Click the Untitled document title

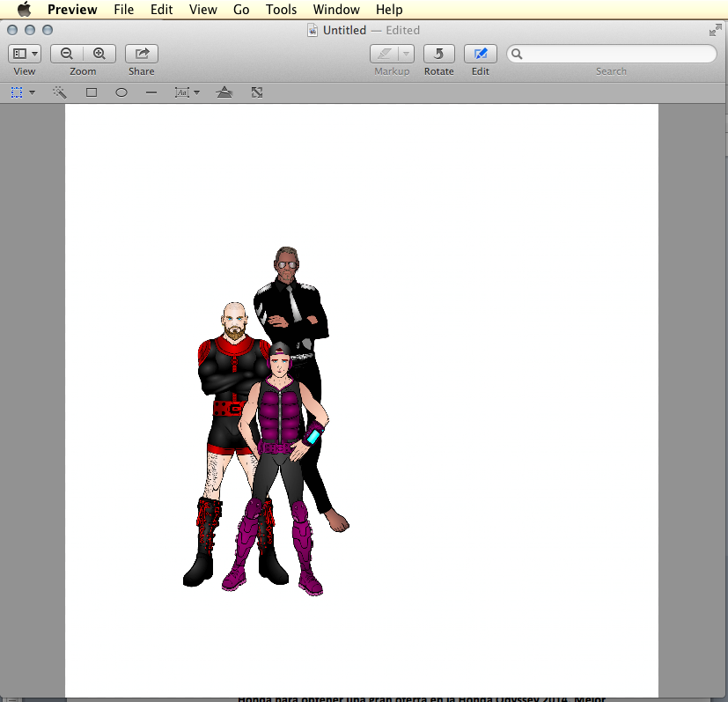(344, 30)
